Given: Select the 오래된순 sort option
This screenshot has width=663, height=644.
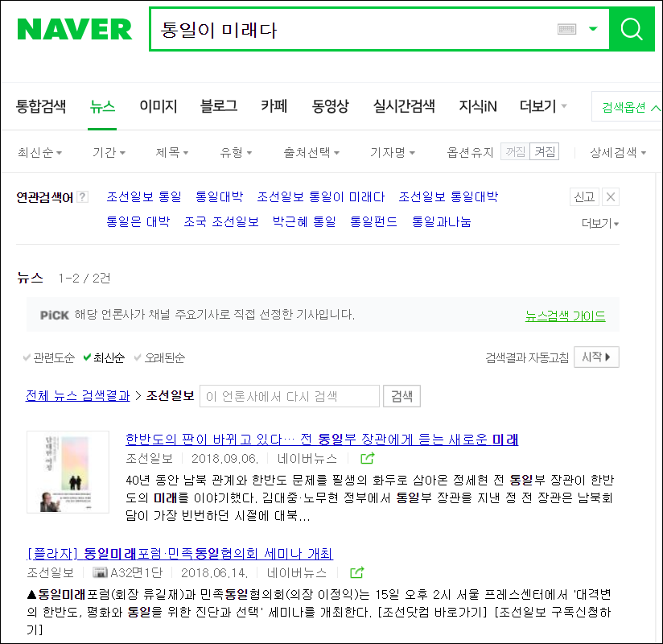Looking at the screenshot, I should [x=159, y=358].
